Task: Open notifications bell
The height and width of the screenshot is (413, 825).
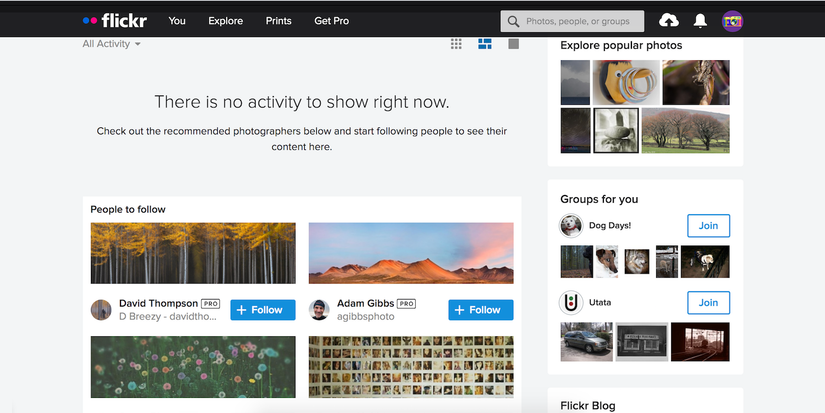Action: coord(700,21)
